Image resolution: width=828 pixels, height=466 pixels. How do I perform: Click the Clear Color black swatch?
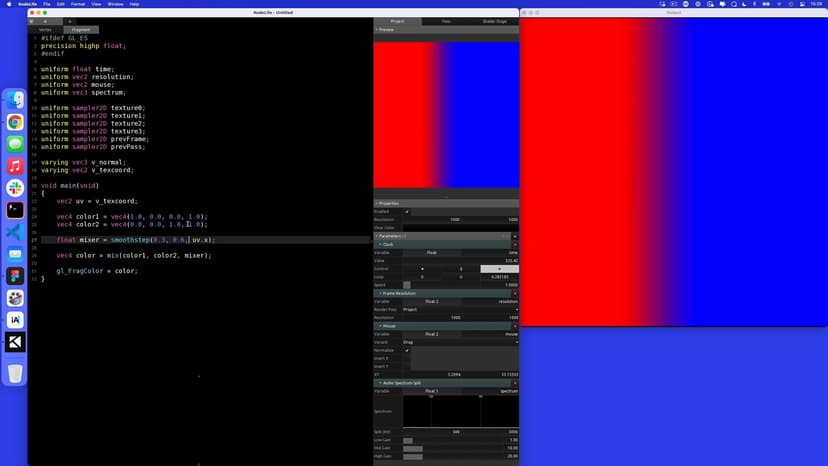pyautogui.click(x=460, y=227)
